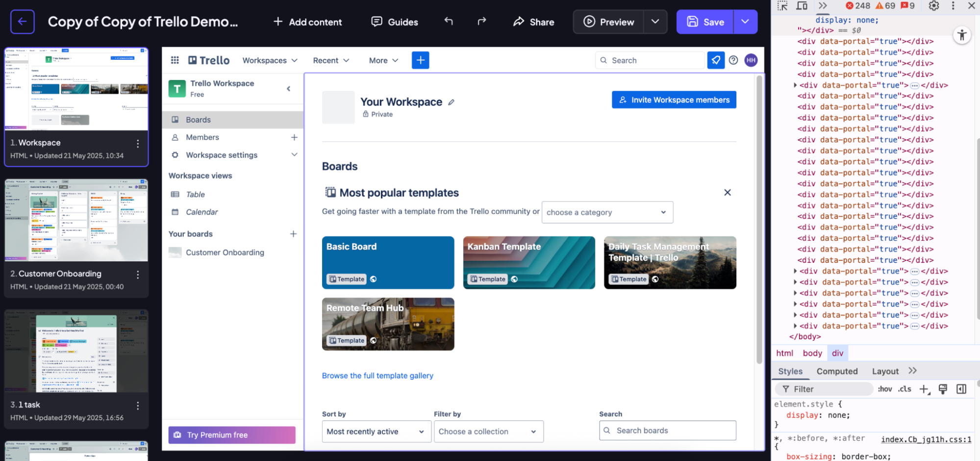980x461 pixels.
Task: Open the rocket notifications icon
Action: (716, 60)
